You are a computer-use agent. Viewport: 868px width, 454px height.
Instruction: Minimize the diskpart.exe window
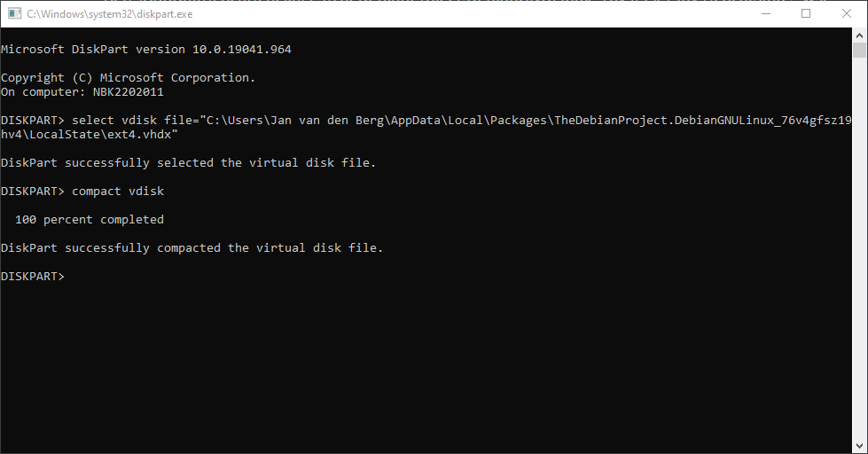[766, 14]
